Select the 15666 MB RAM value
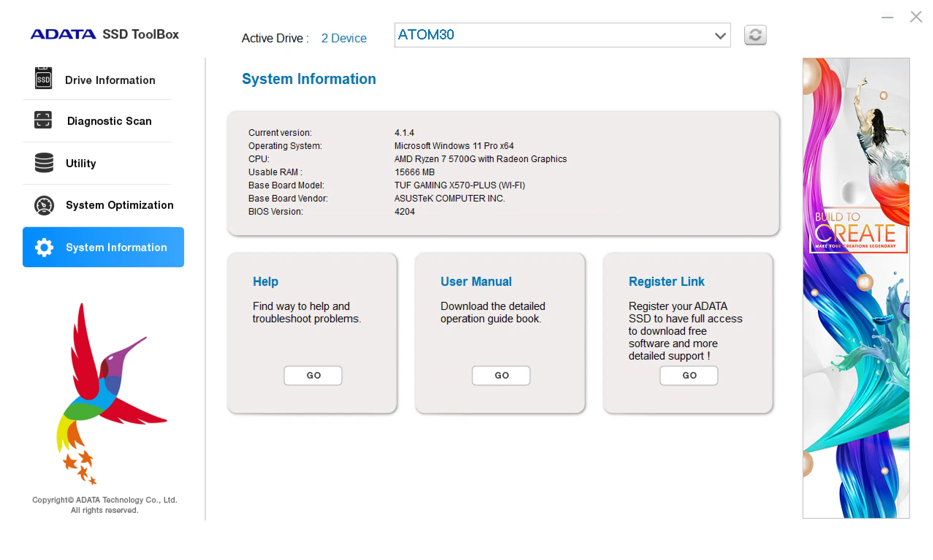 pos(414,172)
